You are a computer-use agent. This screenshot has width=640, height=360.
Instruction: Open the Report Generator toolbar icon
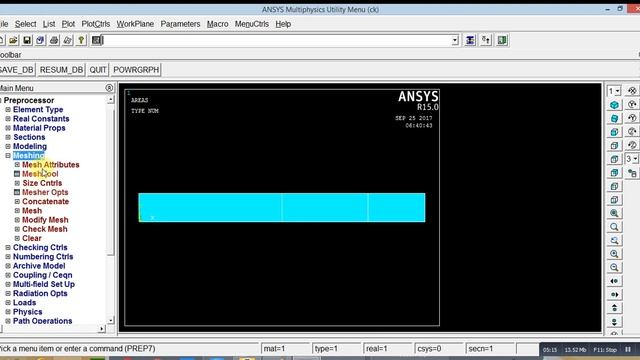[67, 40]
